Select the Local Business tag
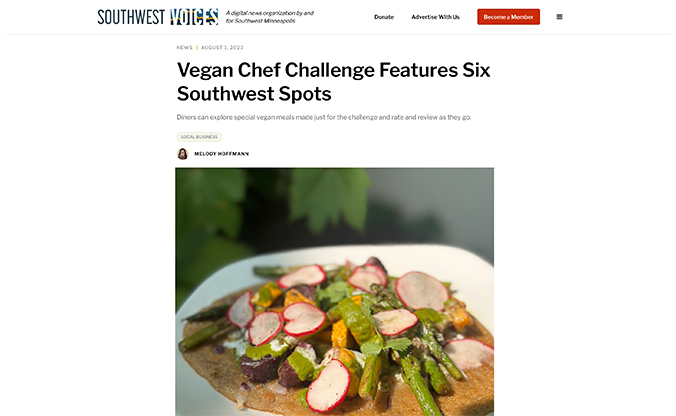This screenshot has width=676, height=416. [x=199, y=137]
